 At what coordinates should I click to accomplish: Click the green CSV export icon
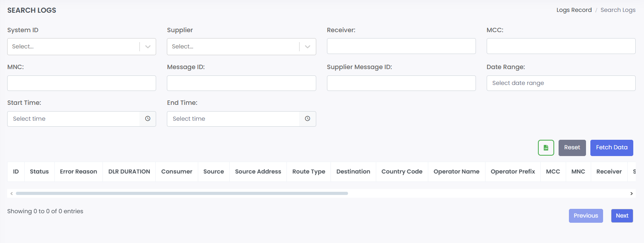tap(546, 148)
